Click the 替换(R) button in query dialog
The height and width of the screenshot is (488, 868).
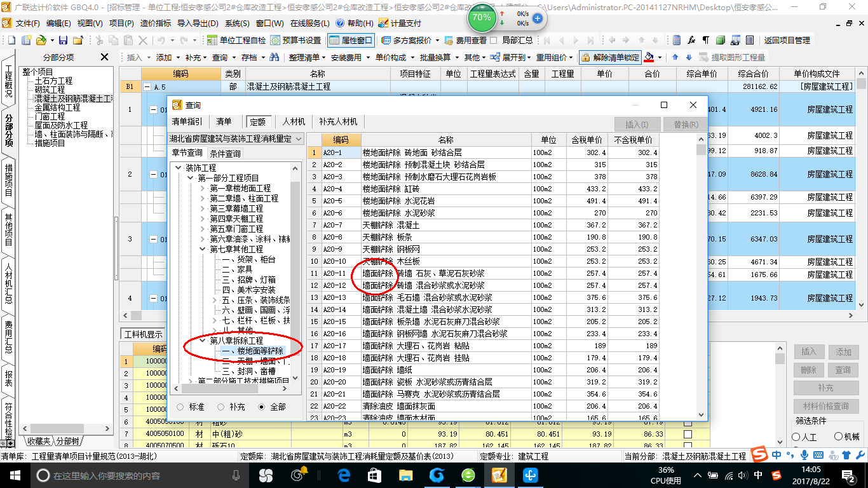click(685, 125)
